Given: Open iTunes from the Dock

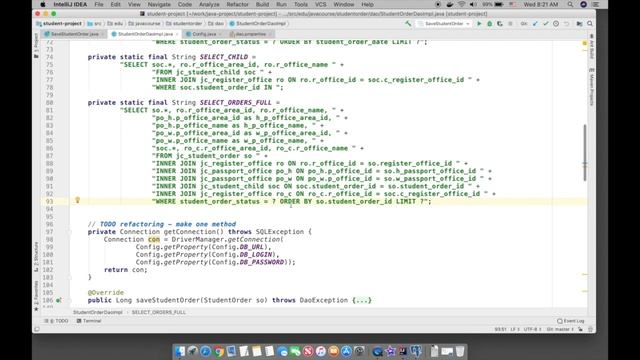Looking at the screenshot, I should [321, 351].
